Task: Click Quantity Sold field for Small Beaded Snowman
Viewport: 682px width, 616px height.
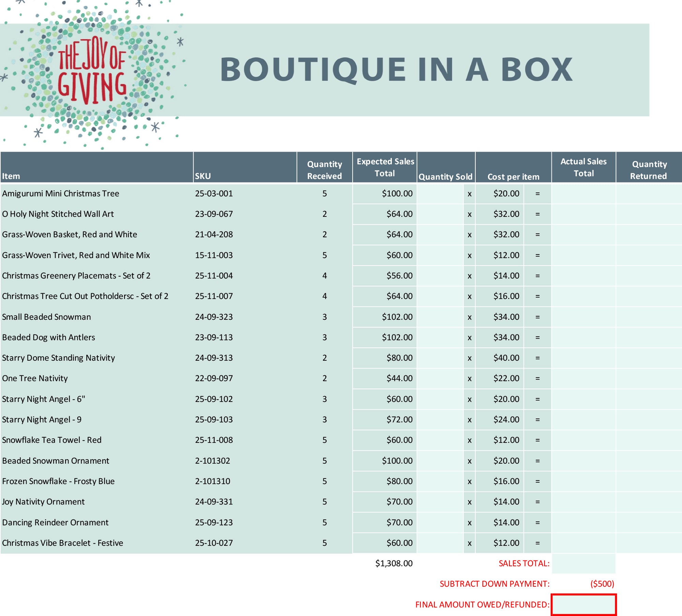Action: [x=440, y=317]
